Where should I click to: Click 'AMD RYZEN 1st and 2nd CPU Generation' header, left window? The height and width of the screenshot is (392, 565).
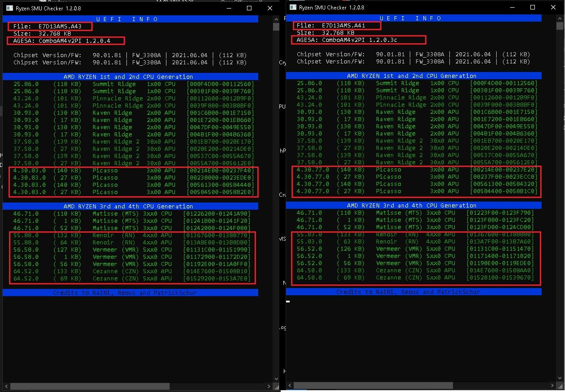click(x=130, y=77)
